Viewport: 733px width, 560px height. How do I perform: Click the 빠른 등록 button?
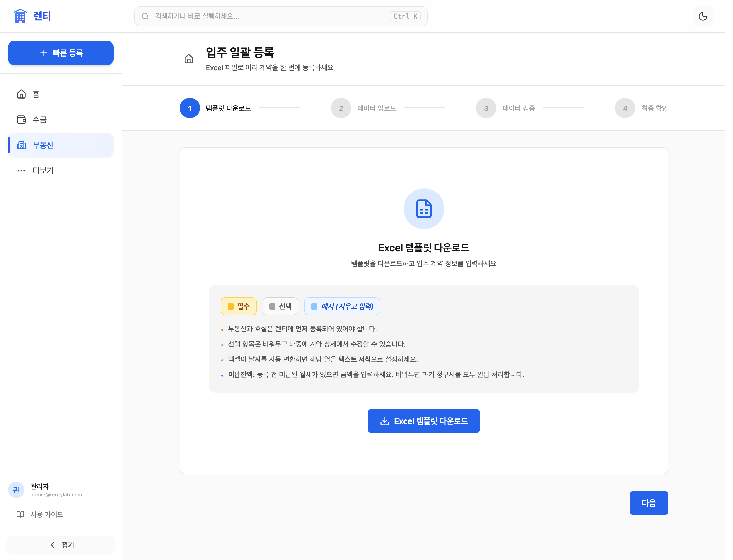pos(61,53)
